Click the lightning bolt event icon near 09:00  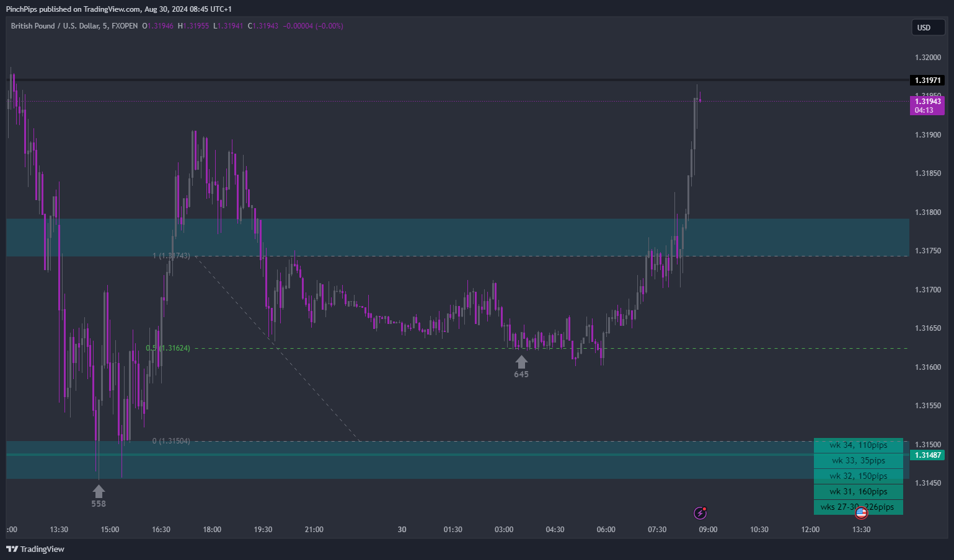pos(700,513)
